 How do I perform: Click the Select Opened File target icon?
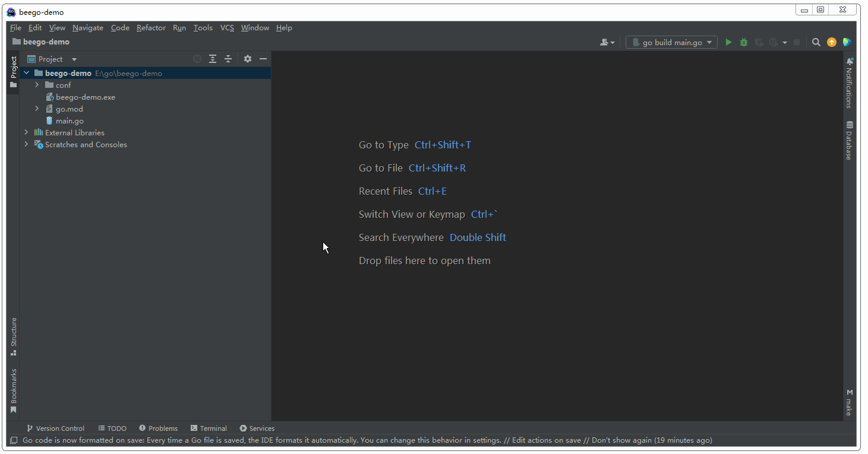pos(197,59)
